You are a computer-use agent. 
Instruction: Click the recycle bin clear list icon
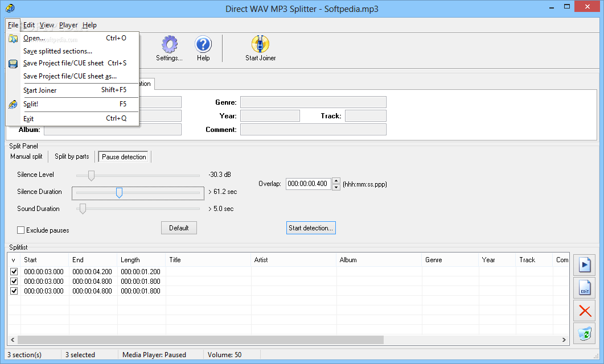pyautogui.click(x=584, y=333)
